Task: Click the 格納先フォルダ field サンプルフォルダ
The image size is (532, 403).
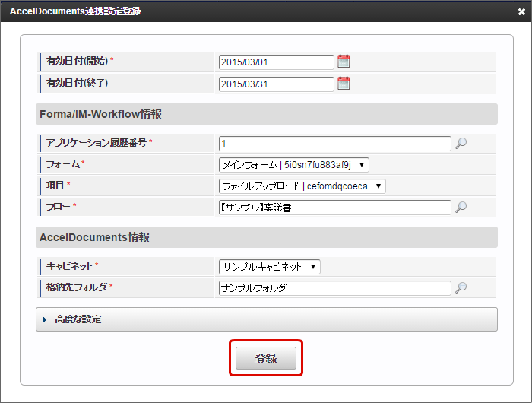Action: click(335, 288)
